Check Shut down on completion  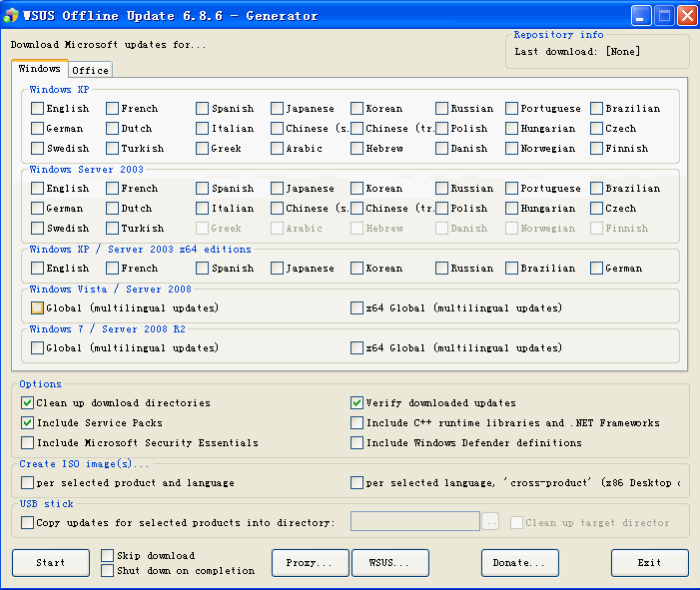point(108,571)
